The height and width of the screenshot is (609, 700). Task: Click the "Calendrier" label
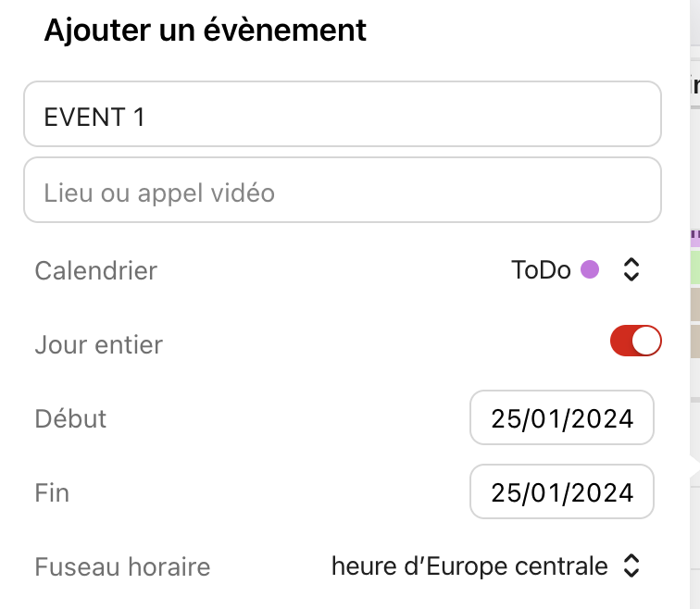click(95, 270)
